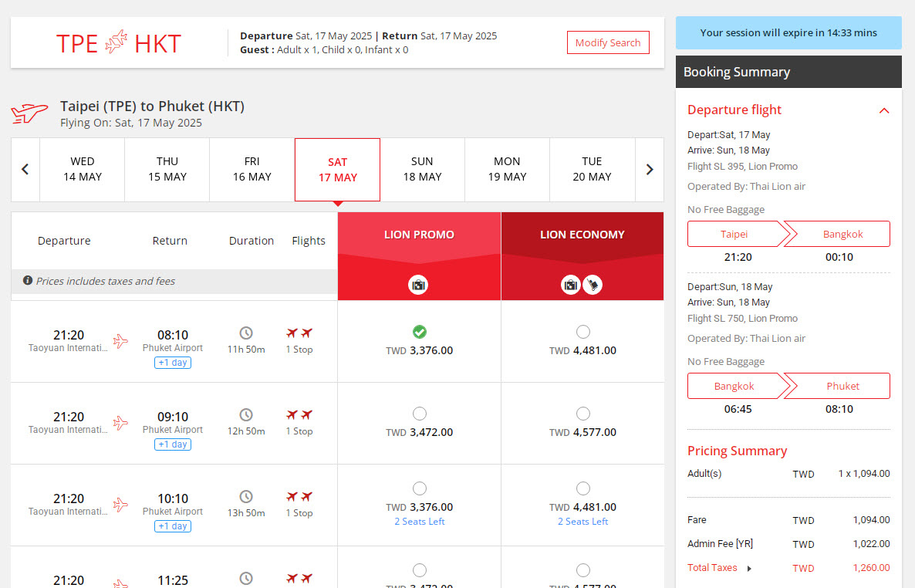Click the clock icon in the 11:25 arrival row
Image resolution: width=915 pixels, height=588 pixels.
(x=246, y=578)
